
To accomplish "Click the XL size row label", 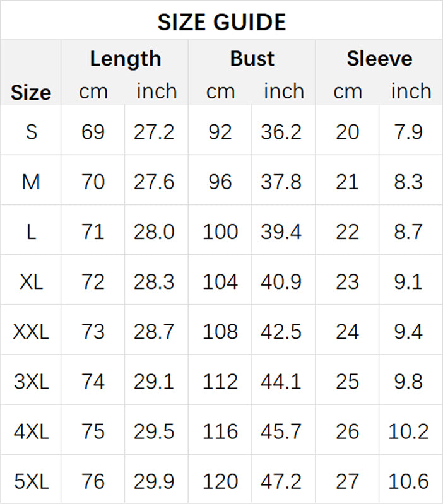I will coord(31,281).
